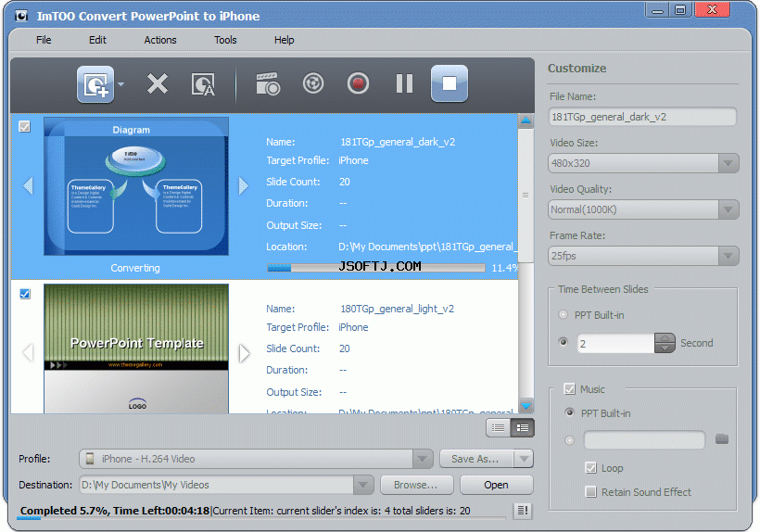Click the Converting status label
760x532 pixels.
pyautogui.click(x=135, y=268)
